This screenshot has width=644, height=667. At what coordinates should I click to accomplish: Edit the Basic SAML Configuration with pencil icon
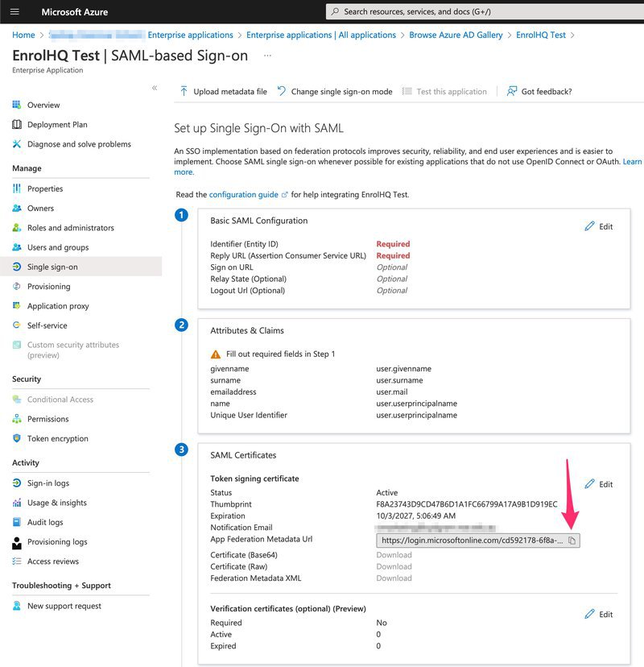tap(599, 226)
